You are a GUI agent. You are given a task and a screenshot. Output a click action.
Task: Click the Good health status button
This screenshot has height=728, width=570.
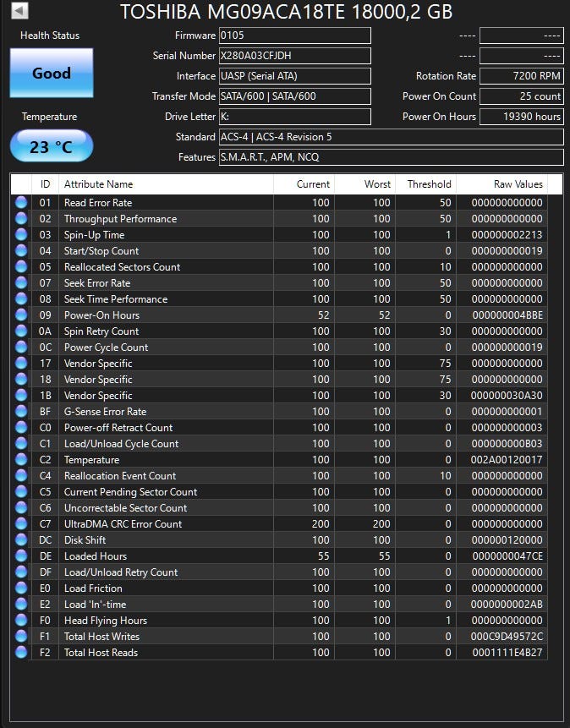[x=52, y=73]
